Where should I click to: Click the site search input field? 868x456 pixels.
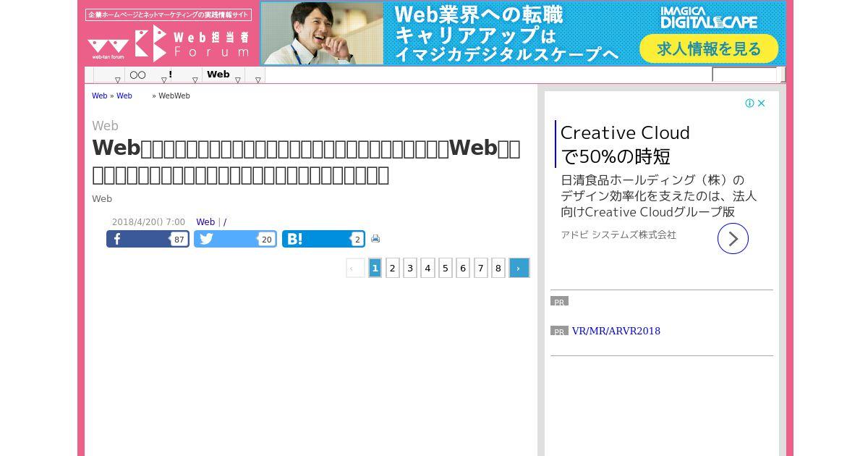click(x=744, y=75)
